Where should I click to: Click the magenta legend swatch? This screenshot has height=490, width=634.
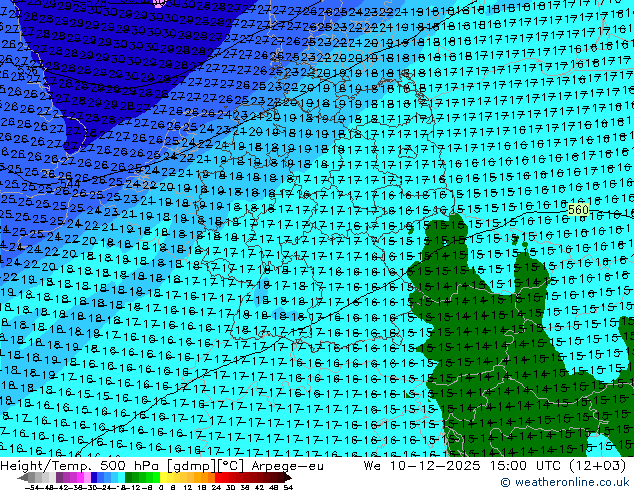point(80,477)
